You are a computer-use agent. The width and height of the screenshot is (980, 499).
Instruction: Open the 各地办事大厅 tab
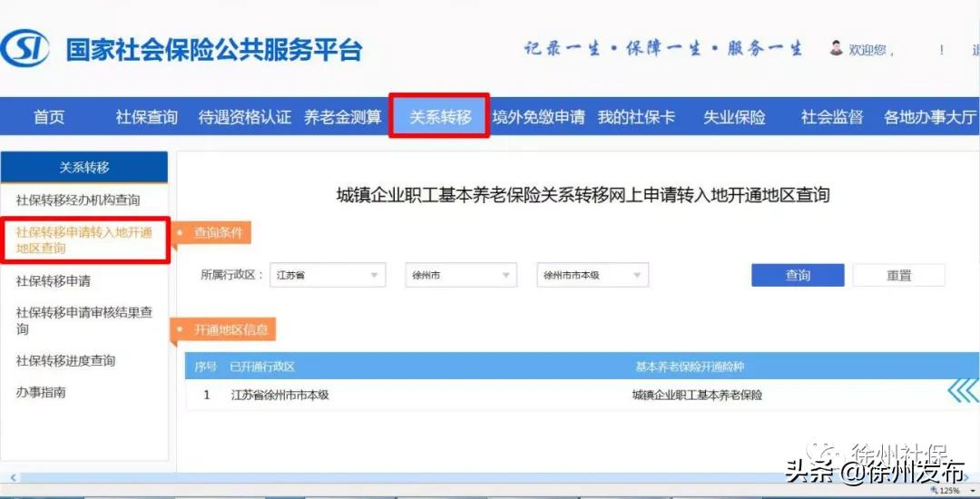(x=930, y=117)
